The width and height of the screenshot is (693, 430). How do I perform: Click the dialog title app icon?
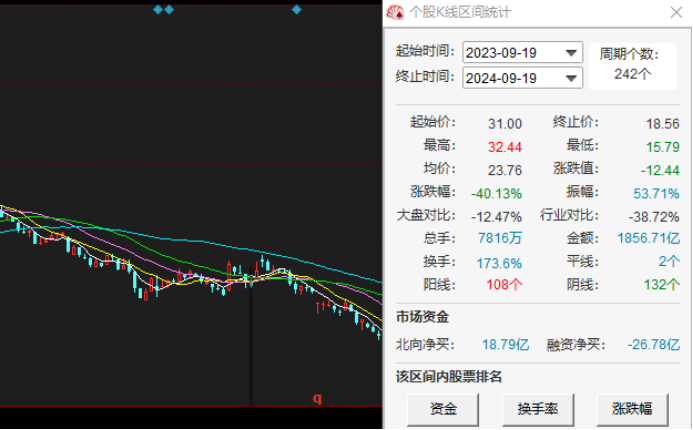pyautogui.click(x=395, y=12)
